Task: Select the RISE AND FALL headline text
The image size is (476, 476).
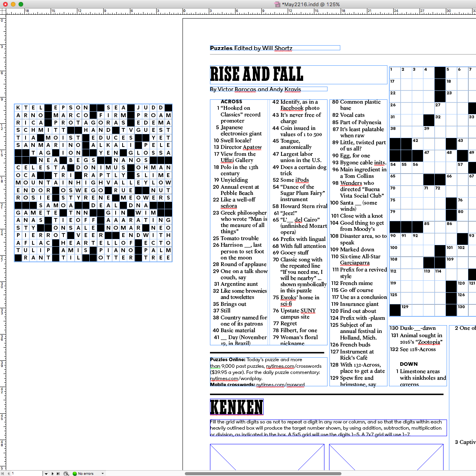Action: (256, 74)
